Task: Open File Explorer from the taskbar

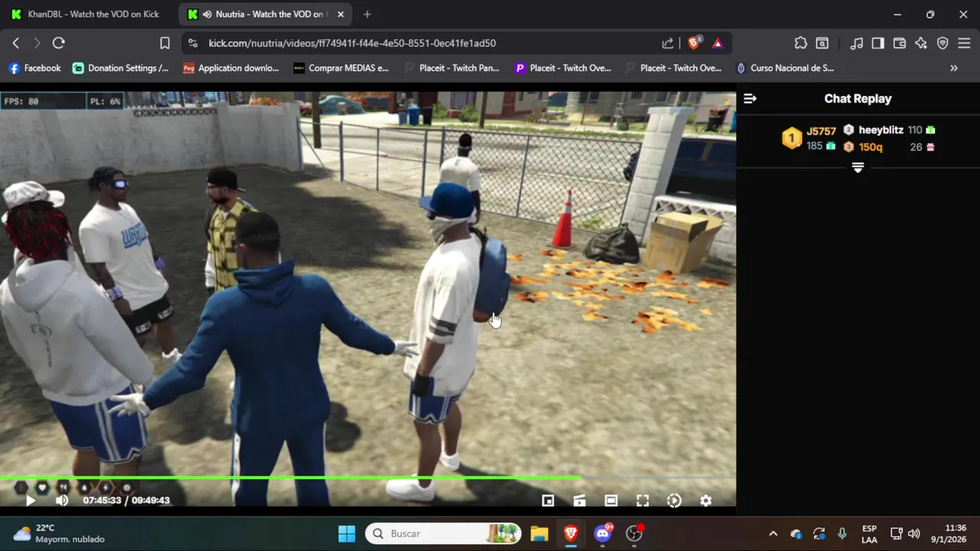Action: coord(540,533)
